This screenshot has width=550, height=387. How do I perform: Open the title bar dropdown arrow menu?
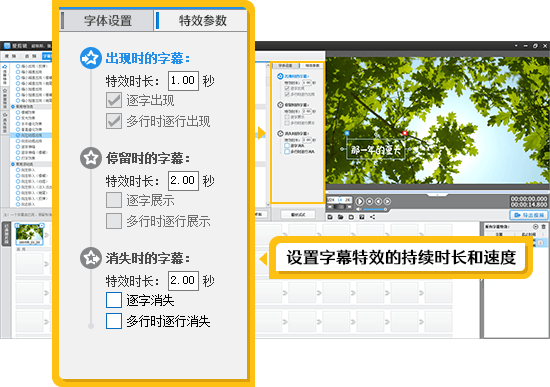[516, 46]
